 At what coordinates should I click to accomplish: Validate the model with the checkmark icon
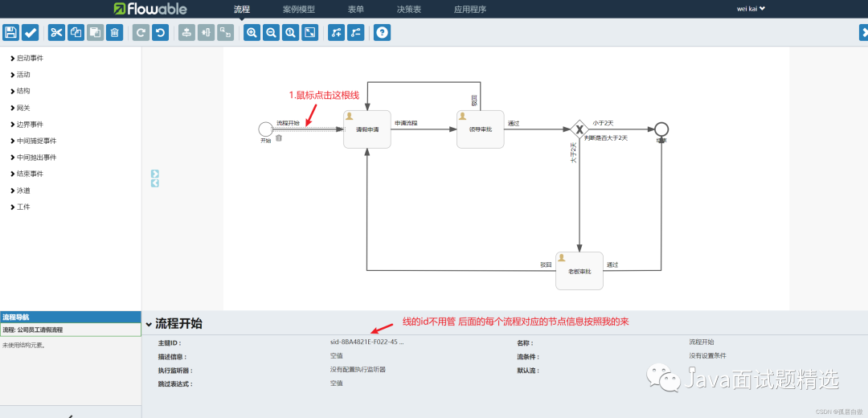pyautogui.click(x=31, y=32)
